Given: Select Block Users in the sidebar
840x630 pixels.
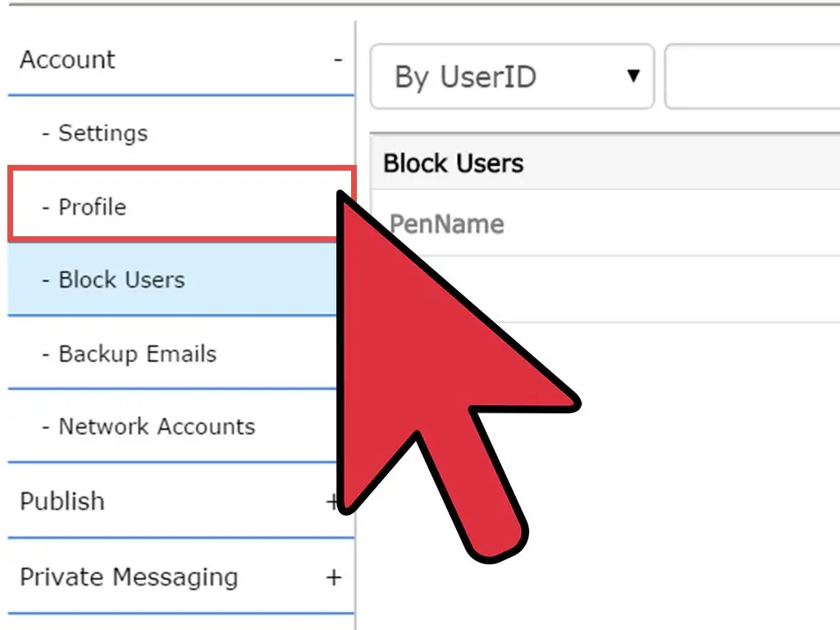Looking at the screenshot, I should [121, 280].
